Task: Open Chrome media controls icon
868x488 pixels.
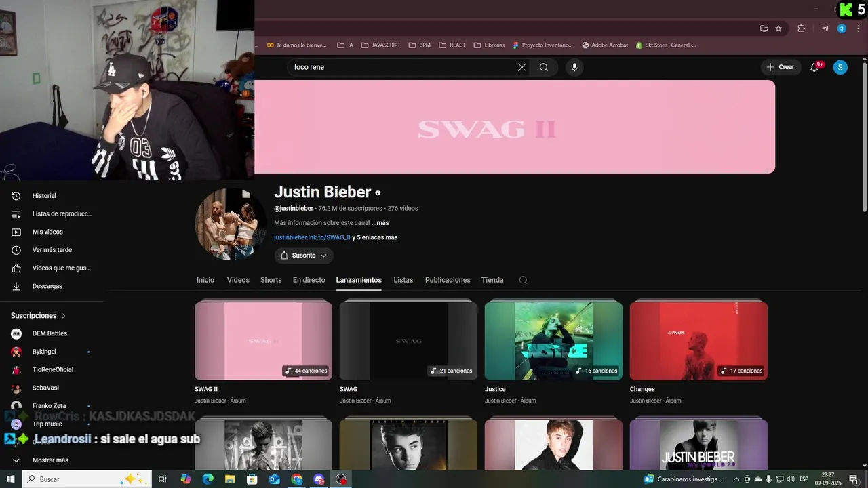Action: coord(825,28)
